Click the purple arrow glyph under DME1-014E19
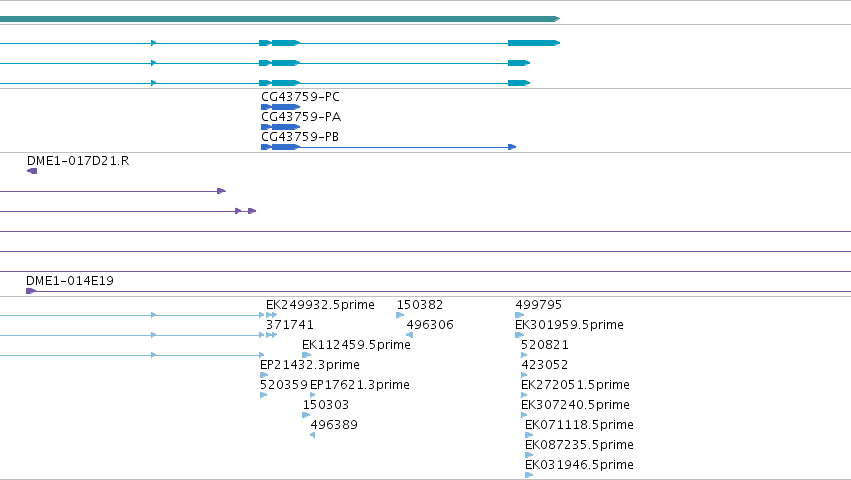 [31, 291]
